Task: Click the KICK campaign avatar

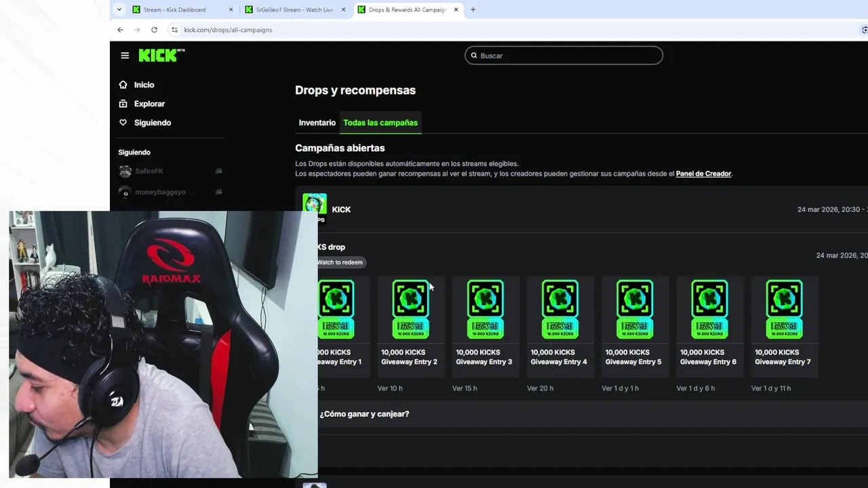Action: (315, 205)
